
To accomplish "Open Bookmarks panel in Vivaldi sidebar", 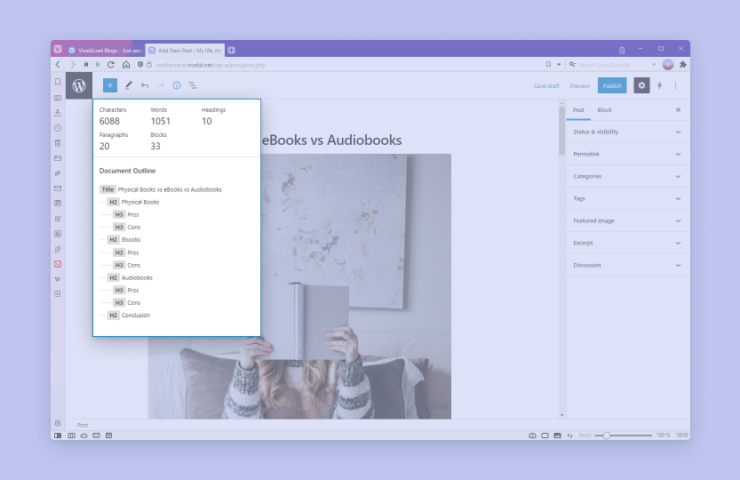I will [58, 82].
